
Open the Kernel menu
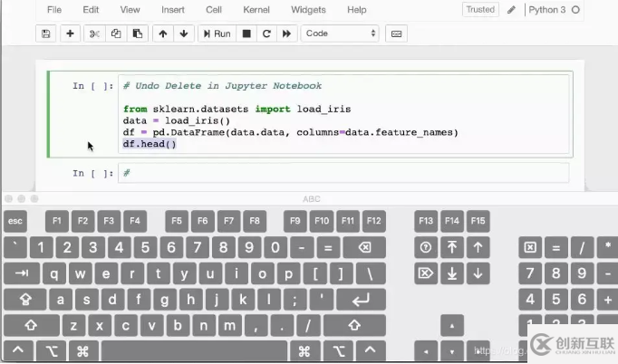tap(256, 10)
